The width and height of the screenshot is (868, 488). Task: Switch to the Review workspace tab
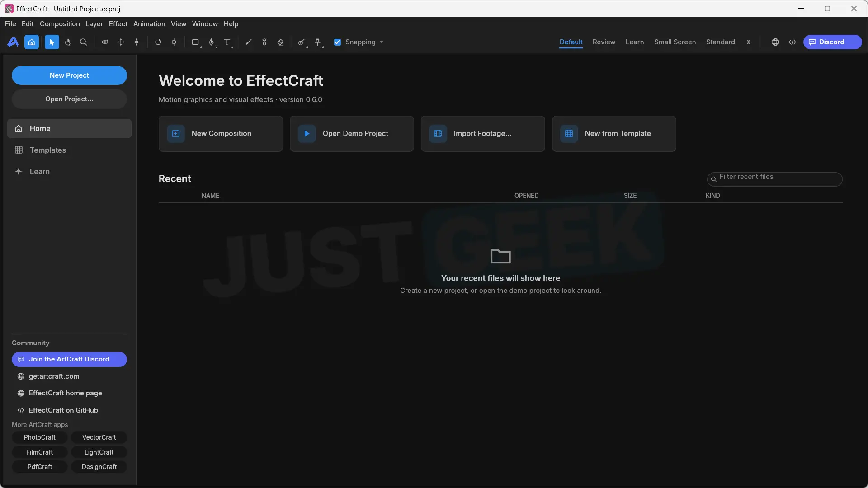click(x=604, y=42)
